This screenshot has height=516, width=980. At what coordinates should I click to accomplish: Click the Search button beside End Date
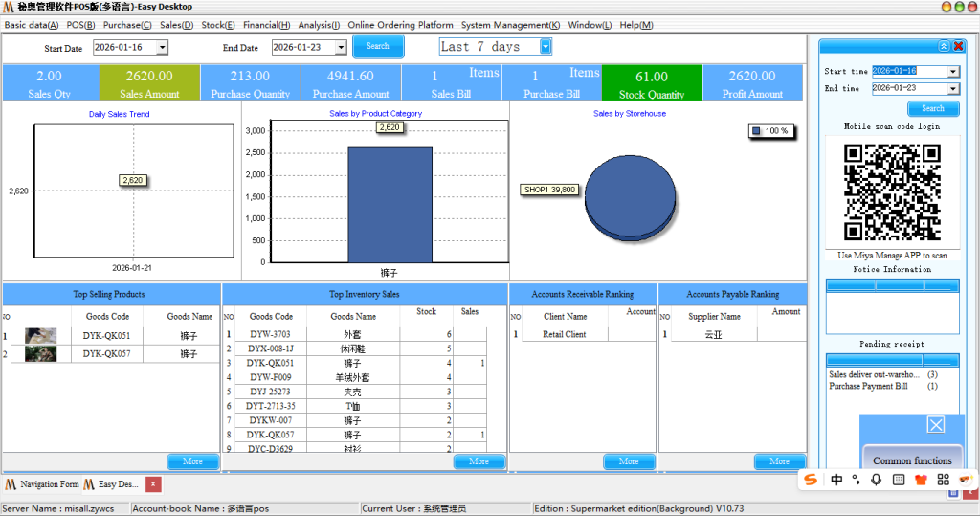coord(378,46)
